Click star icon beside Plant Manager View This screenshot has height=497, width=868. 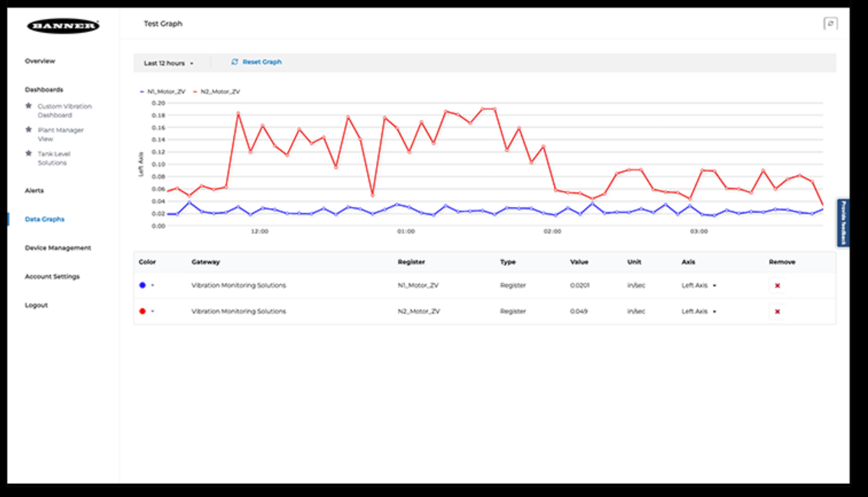(29, 130)
